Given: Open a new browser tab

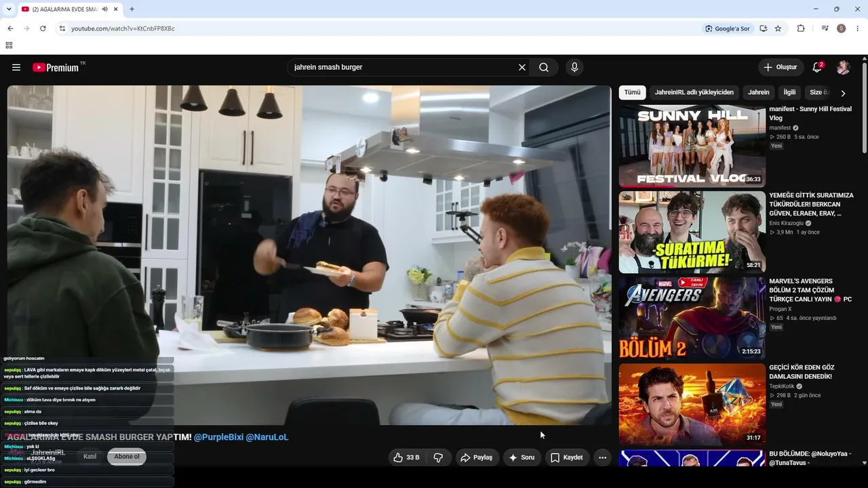Looking at the screenshot, I should pos(132,9).
